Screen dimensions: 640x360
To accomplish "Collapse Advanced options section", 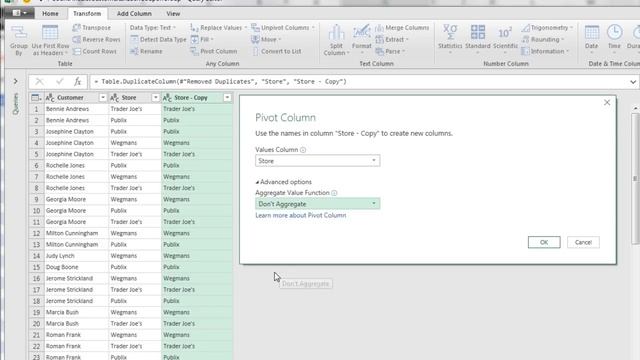I will [284, 182].
